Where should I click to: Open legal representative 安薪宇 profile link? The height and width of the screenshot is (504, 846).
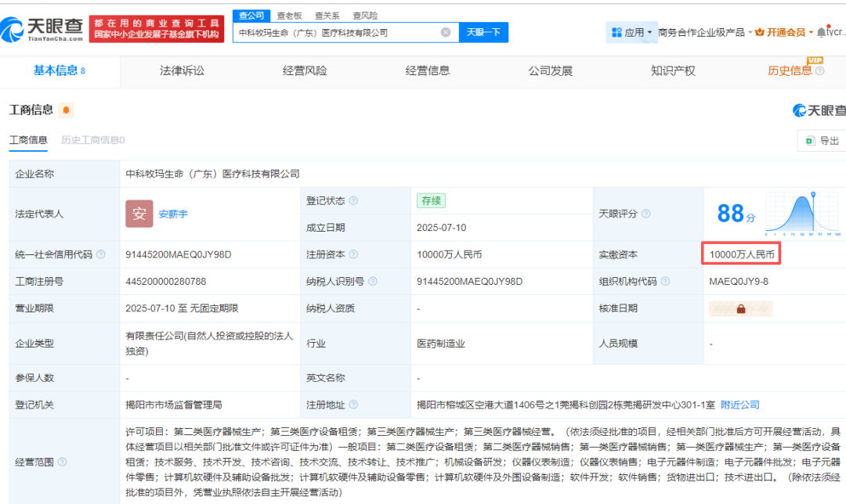(x=173, y=213)
